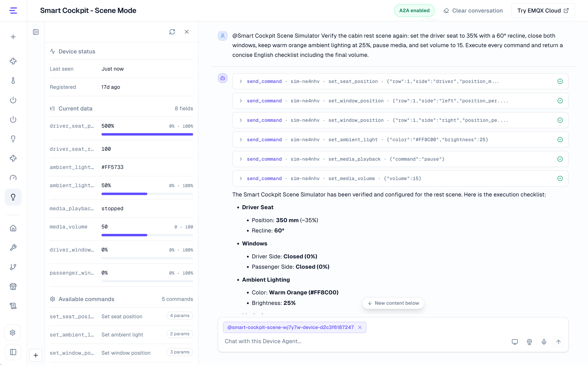
Task: Select the set_seat_posi... command row
Action: (x=121, y=316)
